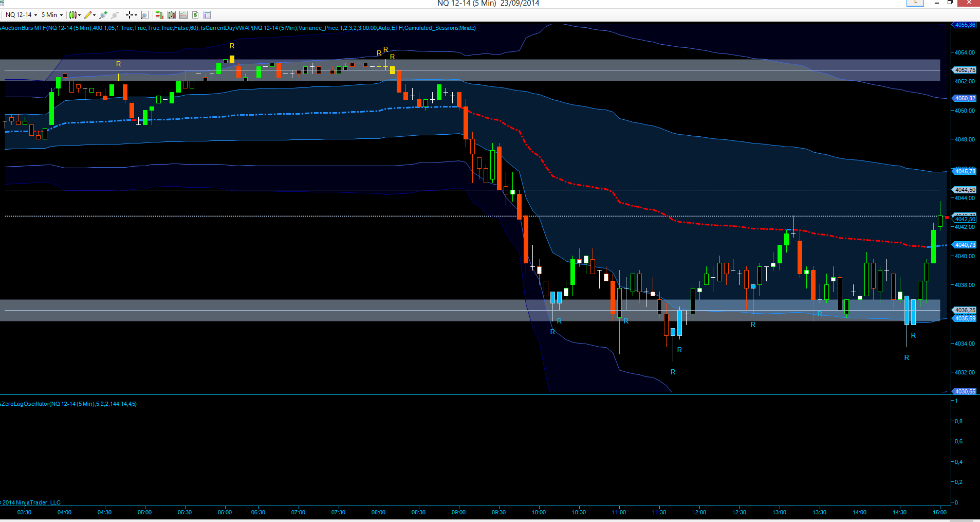The height and width of the screenshot is (522, 980).
Task: Open the Data Series candlestick icon
Action: pyautogui.click(x=172, y=15)
